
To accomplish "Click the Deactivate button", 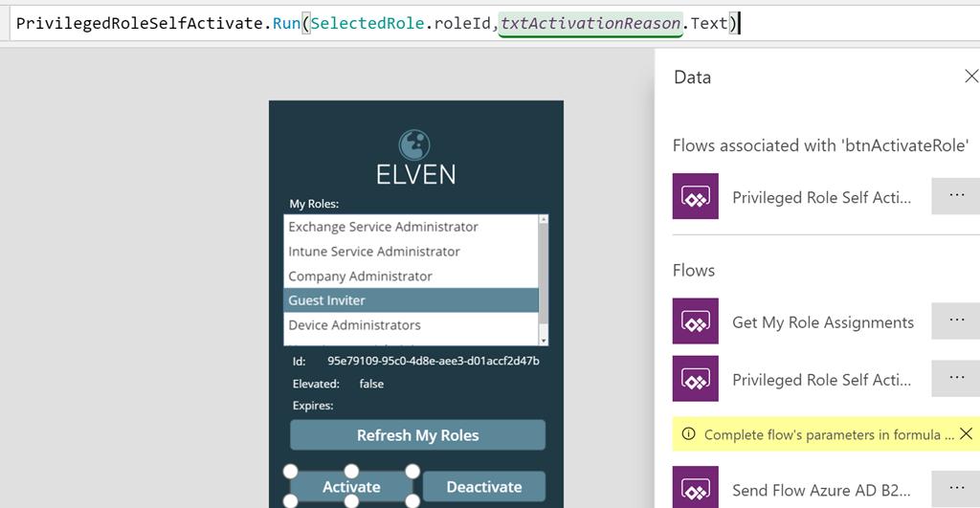I will click(483, 487).
